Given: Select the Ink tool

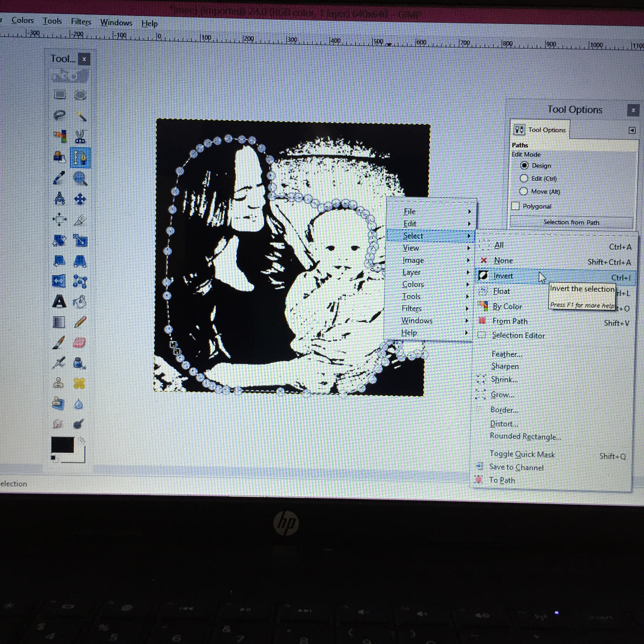Looking at the screenshot, I should (79, 363).
